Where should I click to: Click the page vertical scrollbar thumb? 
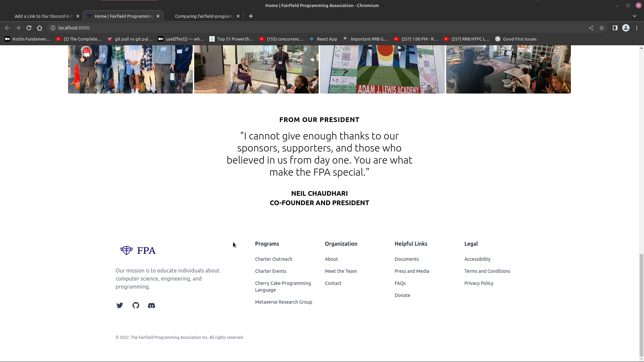click(x=641, y=306)
